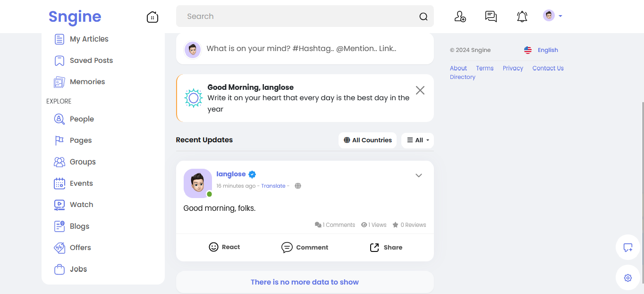Start new chat via floating message icon

pyautogui.click(x=627, y=247)
